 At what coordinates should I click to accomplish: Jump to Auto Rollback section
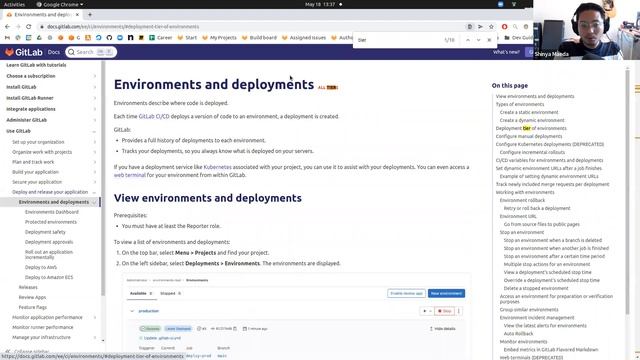(518, 333)
